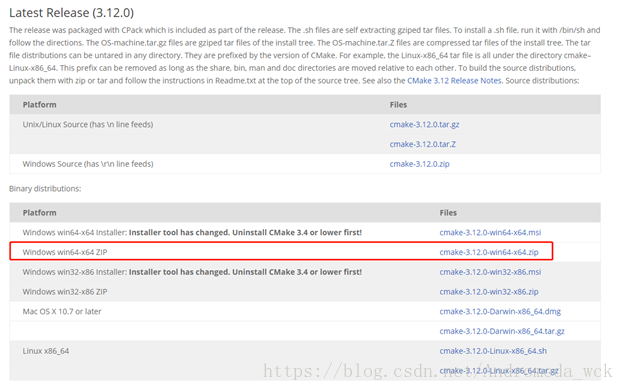Image resolution: width=624 pixels, height=391 pixels.
Task: Download cmake-3.12.0-Linux-x86_64.sh script
Action: tap(493, 351)
